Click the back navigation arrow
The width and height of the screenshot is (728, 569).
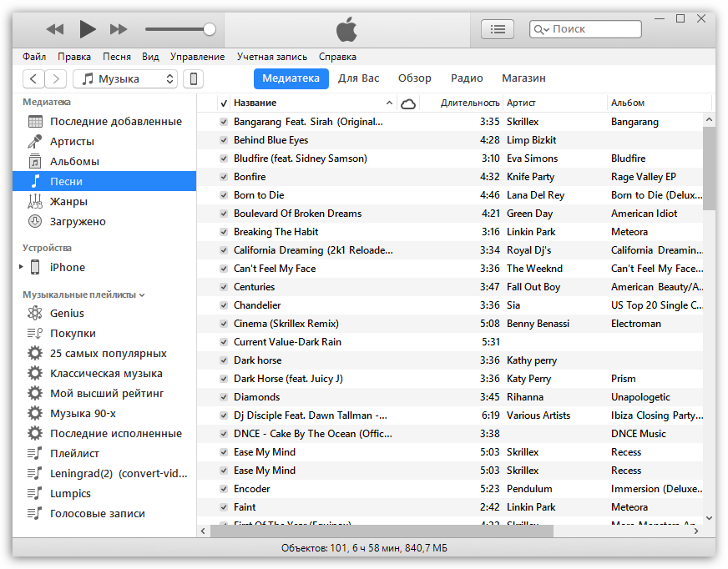click(x=33, y=78)
